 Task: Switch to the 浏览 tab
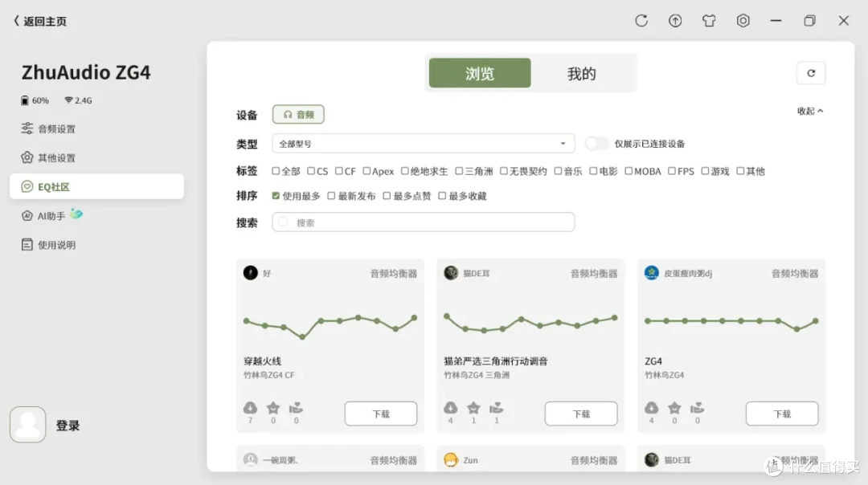[479, 73]
